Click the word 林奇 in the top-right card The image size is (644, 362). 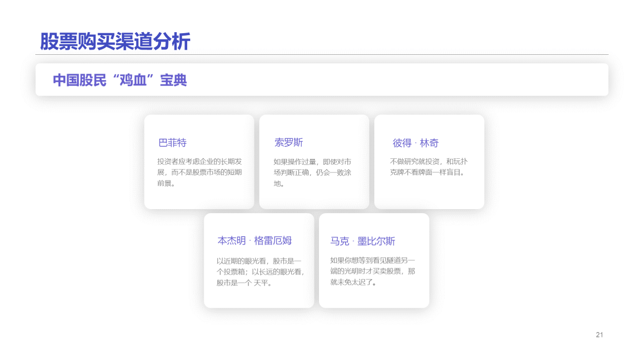click(x=429, y=143)
